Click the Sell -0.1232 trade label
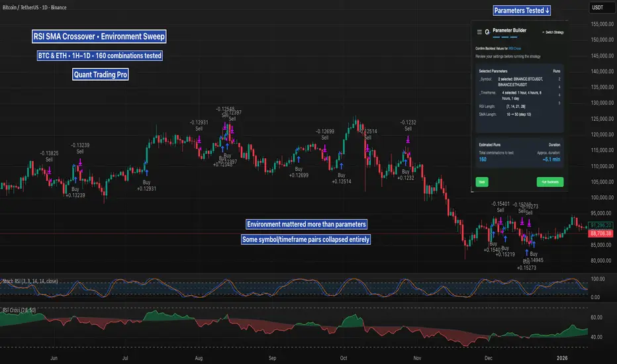 click(408, 126)
